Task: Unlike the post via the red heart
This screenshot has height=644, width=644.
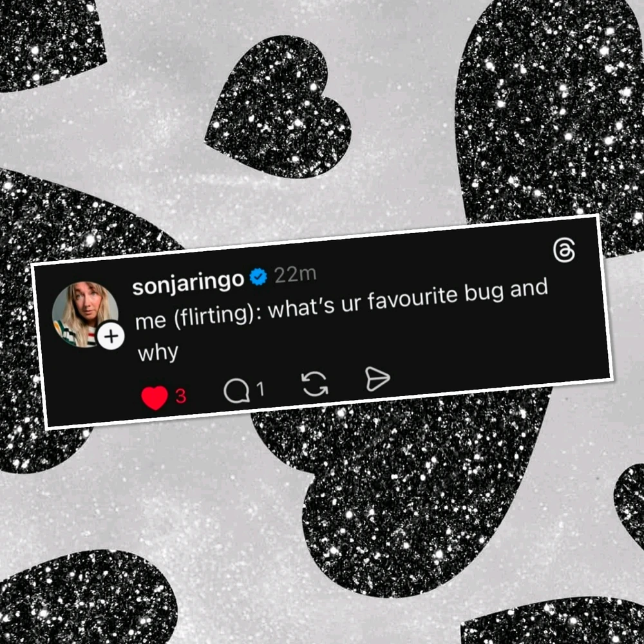Action: coord(155,397)
